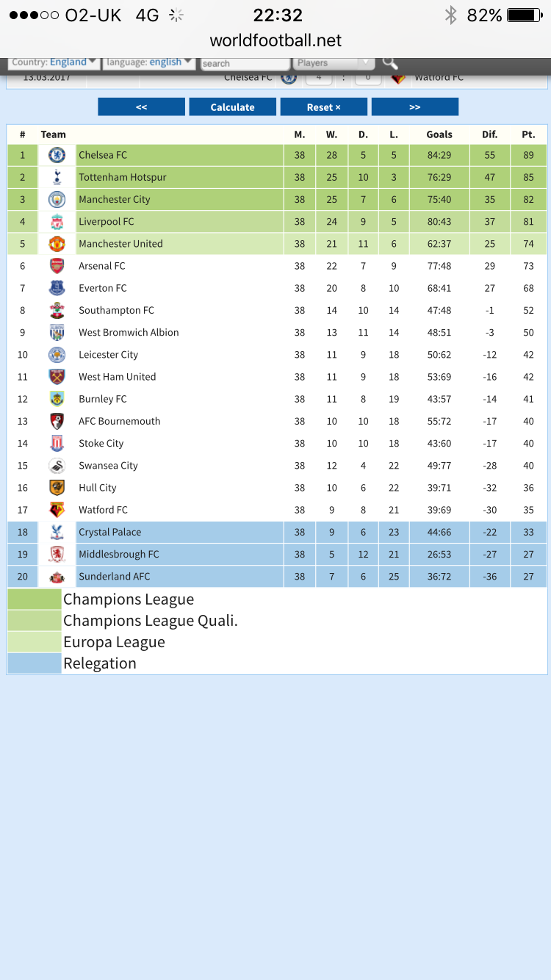Open the language english dropdown
This screenshot has width=551, height=980.
tap(149, 62)
